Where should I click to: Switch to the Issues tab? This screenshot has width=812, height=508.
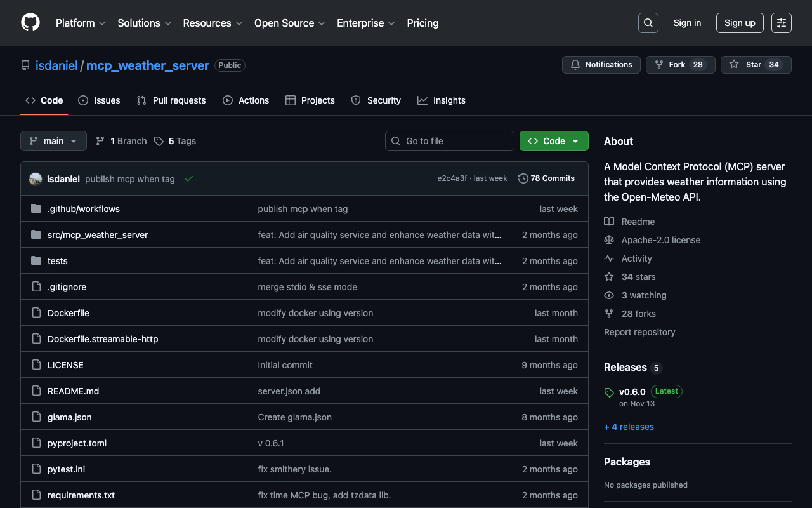click(x=99, y=100)
